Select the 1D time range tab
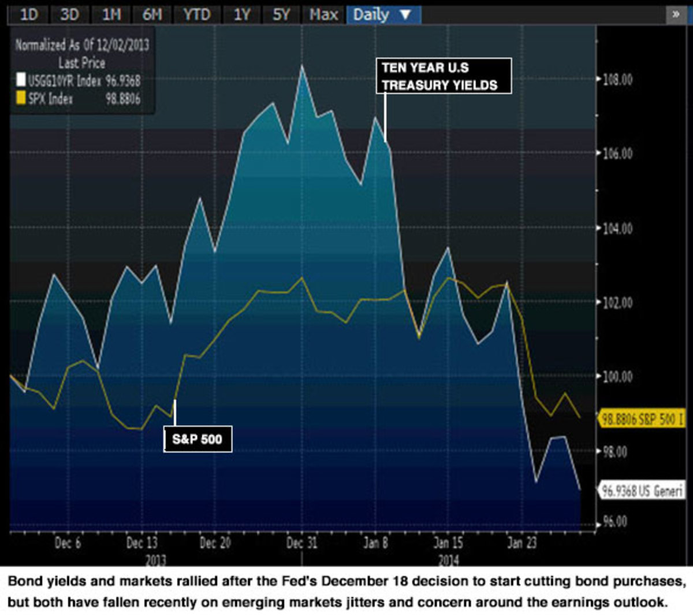The width and height of the screenshot is (693, 616). (29, 14)
